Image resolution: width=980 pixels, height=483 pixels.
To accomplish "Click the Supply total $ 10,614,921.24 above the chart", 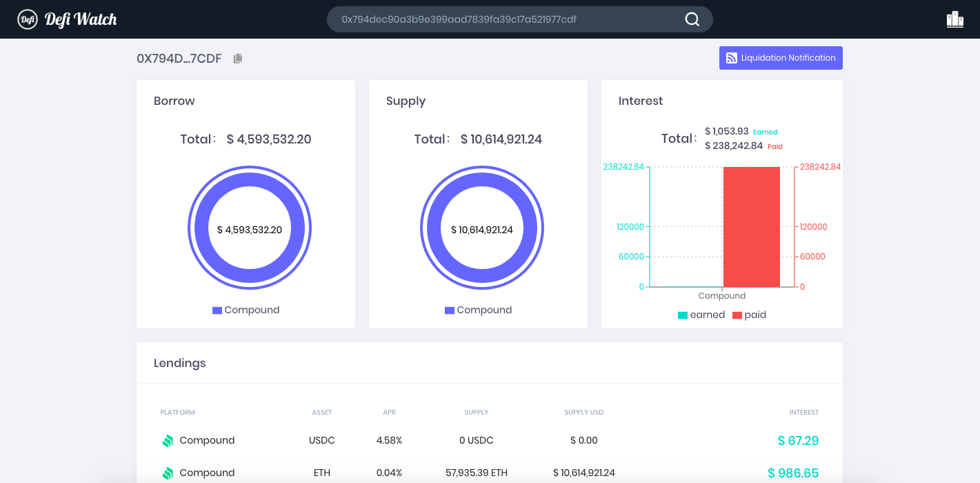I will [x=501, y=139].
